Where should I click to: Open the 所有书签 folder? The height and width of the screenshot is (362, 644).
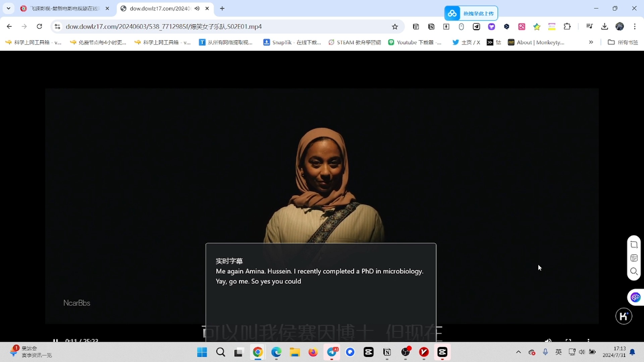pos(623,42)
